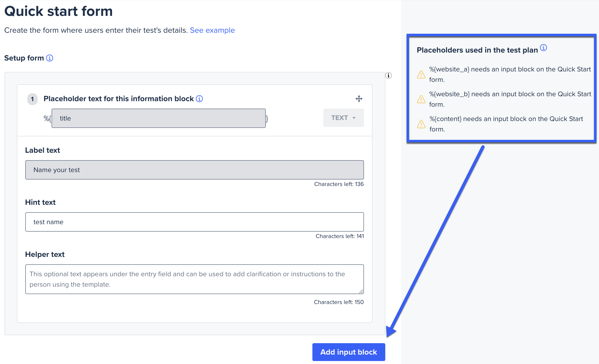599x364 pixels.
Task: Click the Placeholders used in the test plan title
Action: pyautogui.click(x=477, y=50)
